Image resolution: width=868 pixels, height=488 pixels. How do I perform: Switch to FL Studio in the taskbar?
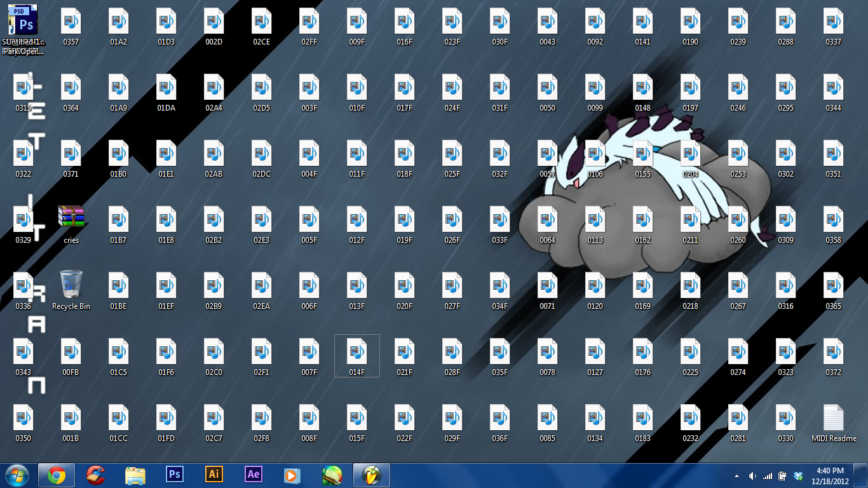point(371,475)
